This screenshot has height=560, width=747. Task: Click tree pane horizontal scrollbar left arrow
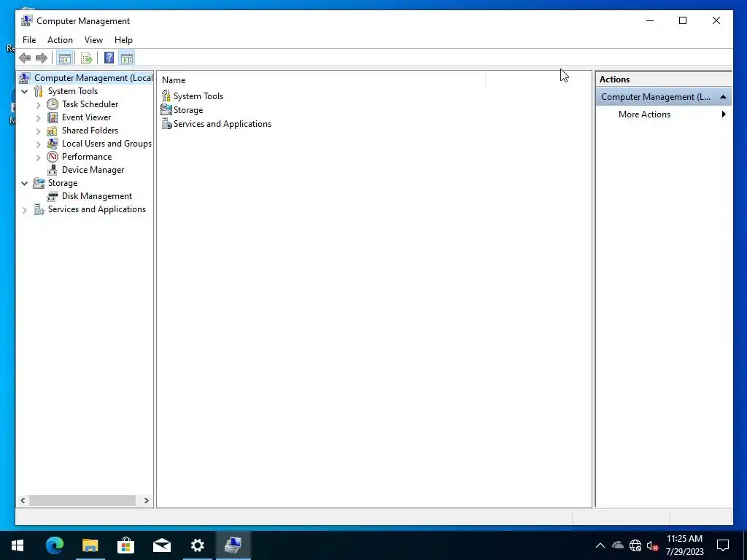tap(23, 500)
